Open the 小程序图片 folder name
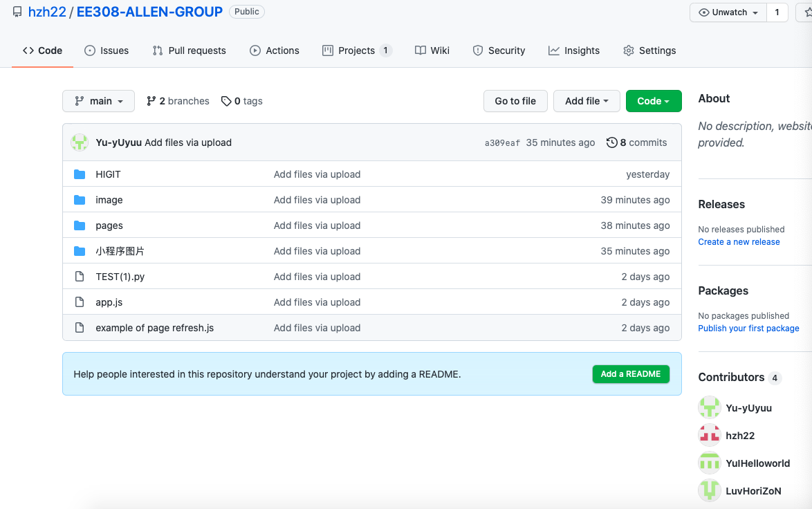Image resolution: width=812 pixels, height=509 pixels. click(120, 251)
